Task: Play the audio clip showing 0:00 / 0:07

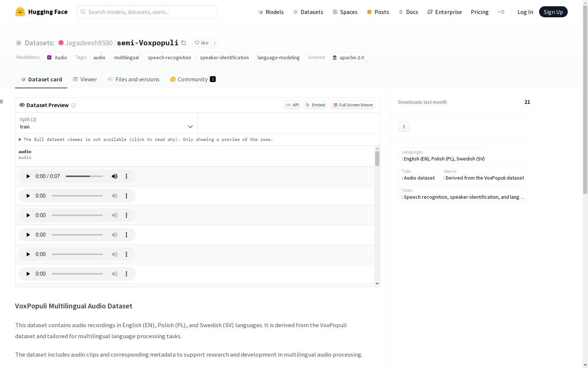Action: [x=28, y=176]
